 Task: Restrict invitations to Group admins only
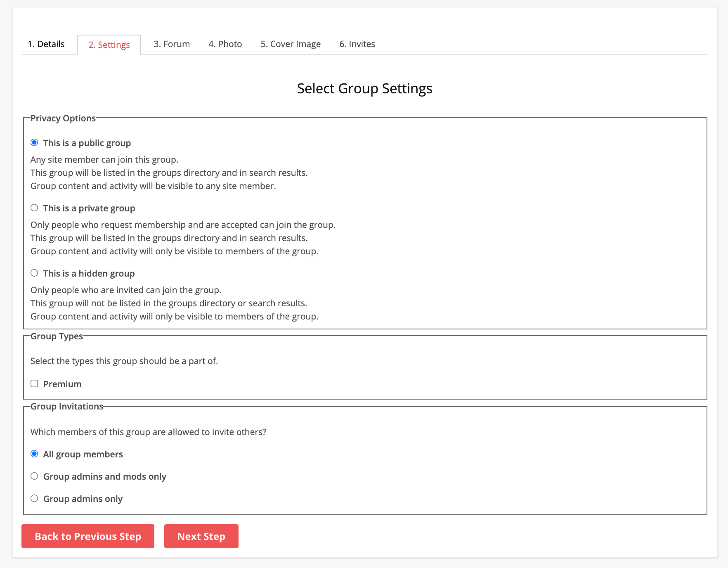click(x=34, y=498)
